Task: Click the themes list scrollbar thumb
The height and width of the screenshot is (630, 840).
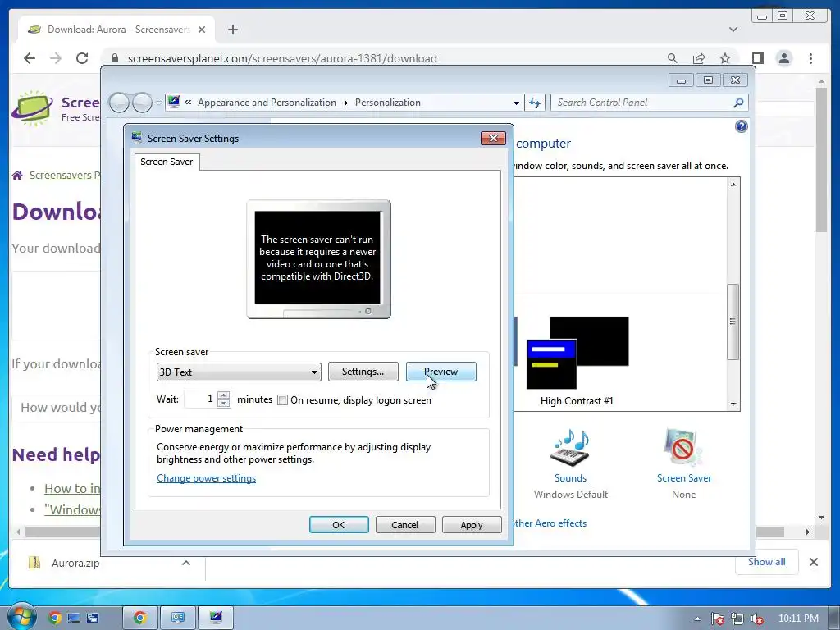Action: click(733, 322)
